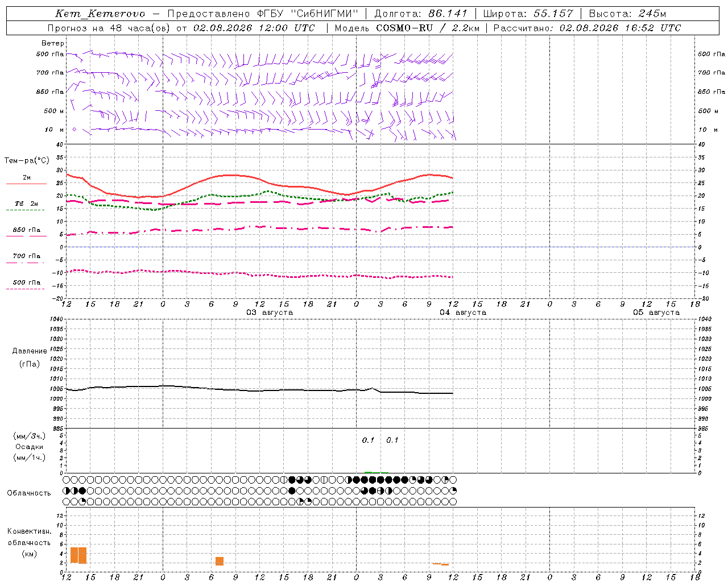Screen dimensions: 728x582
Task: Click the 700 гПа temperature legend entry
Action: [26, 256]
